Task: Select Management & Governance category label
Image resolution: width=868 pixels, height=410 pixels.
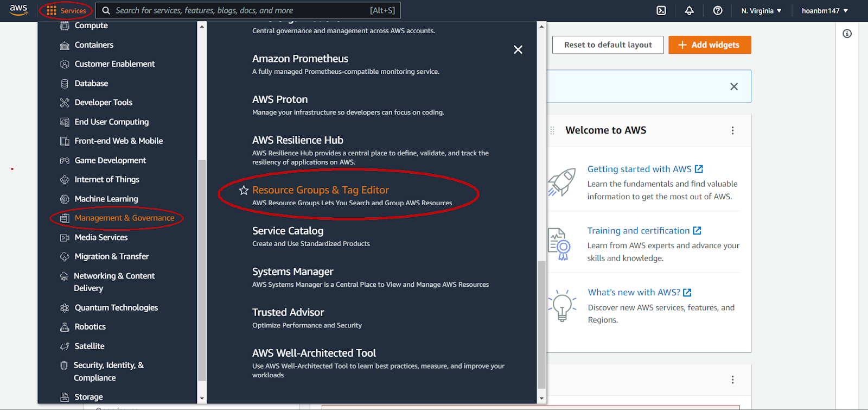Action: 124,218
